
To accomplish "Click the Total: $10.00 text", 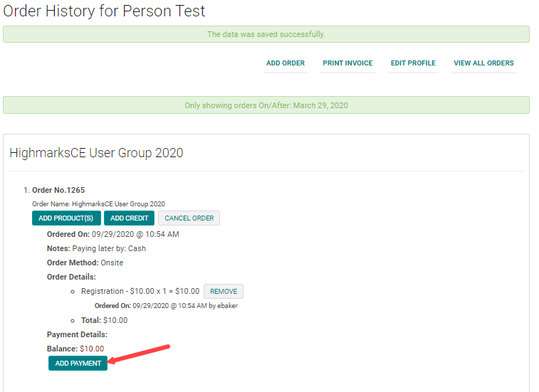I will (x=104, y=320).
